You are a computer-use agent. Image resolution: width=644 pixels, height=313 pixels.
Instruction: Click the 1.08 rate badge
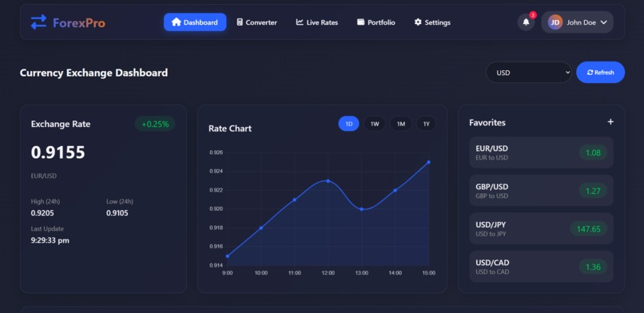(593, 153)
